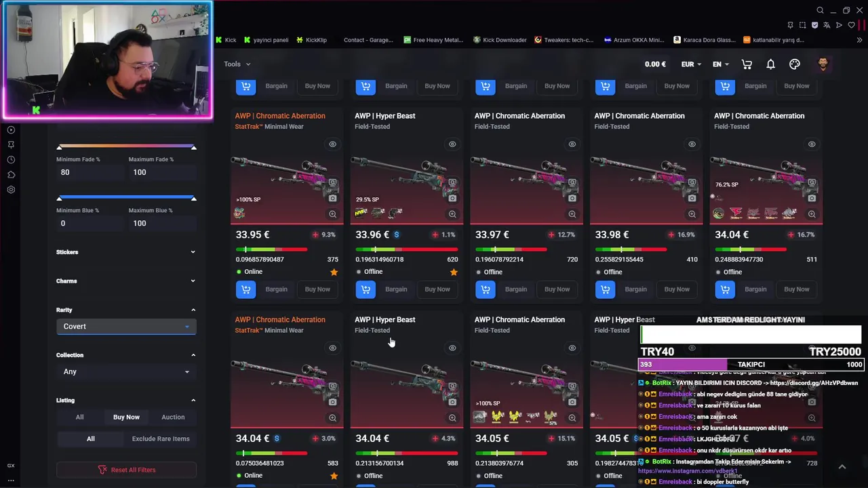Open the theme palette icon

pyautogui.click(x=795, y=64)
